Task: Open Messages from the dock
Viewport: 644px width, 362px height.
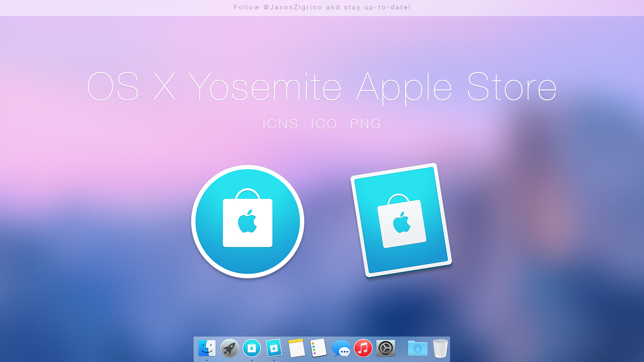Action: point(341,349)
